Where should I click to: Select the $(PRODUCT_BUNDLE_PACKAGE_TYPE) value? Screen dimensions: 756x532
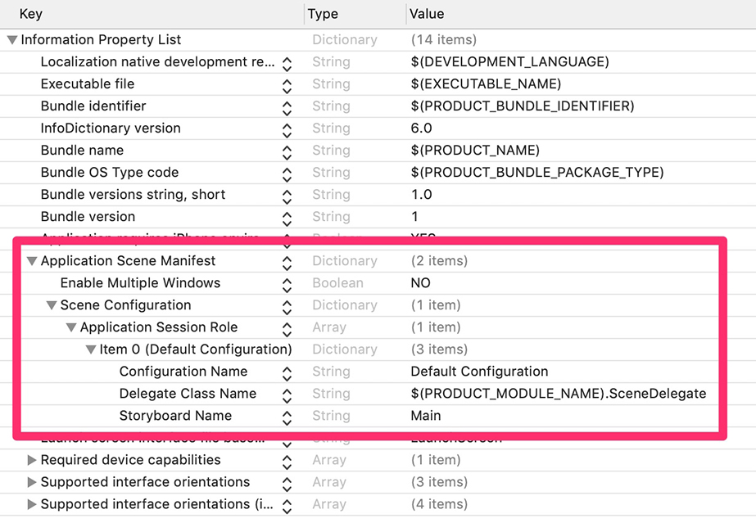537,173
